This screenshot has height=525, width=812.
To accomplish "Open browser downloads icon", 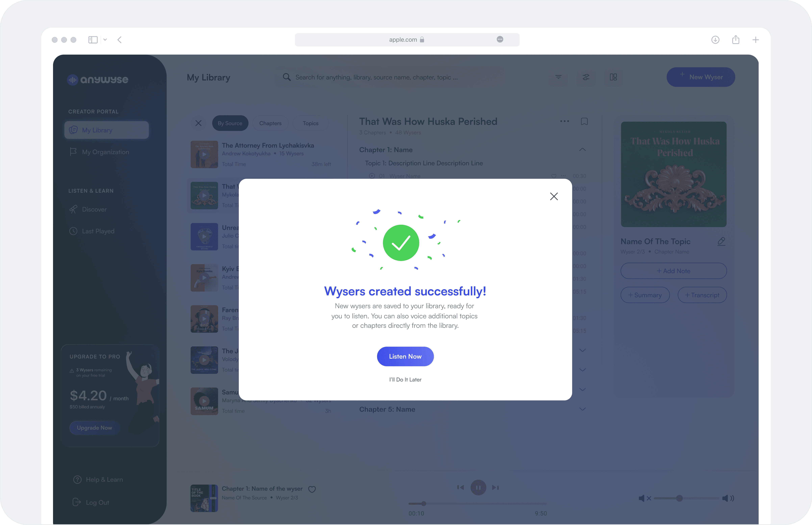I will pos(715,40).
